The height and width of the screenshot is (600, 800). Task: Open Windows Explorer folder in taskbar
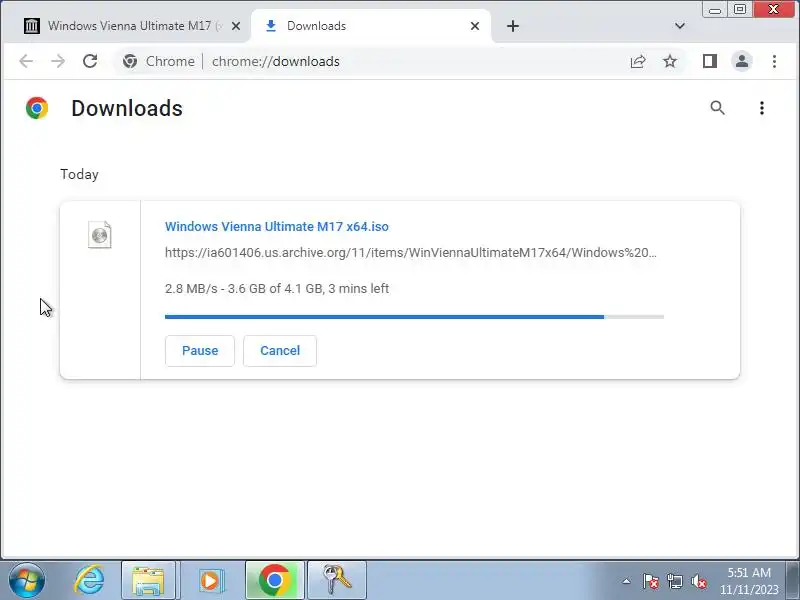(x=148, y=580)
